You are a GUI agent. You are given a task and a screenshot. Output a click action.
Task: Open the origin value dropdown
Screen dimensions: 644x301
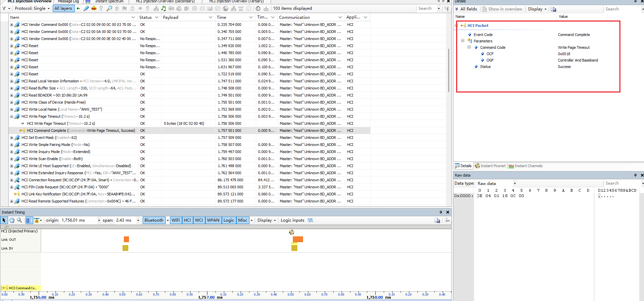point(99,221)
